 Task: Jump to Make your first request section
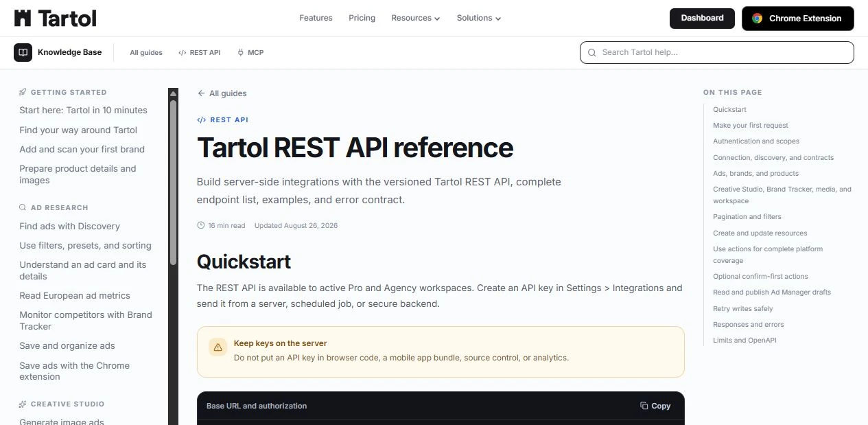(751, 125)
